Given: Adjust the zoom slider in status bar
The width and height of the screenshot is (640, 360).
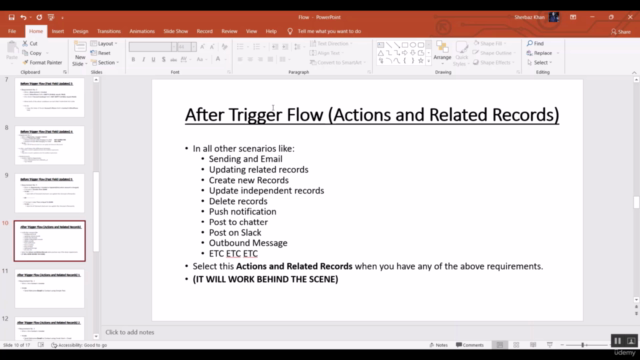Looking at the screenshot, I should point(583,345).
